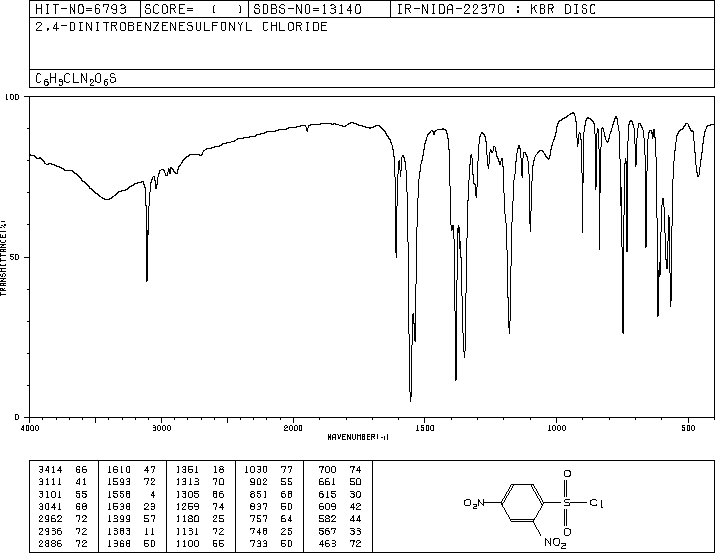Select the 567 peak entry
This screenshot has width=715, height=553.
tap(340, 531)
